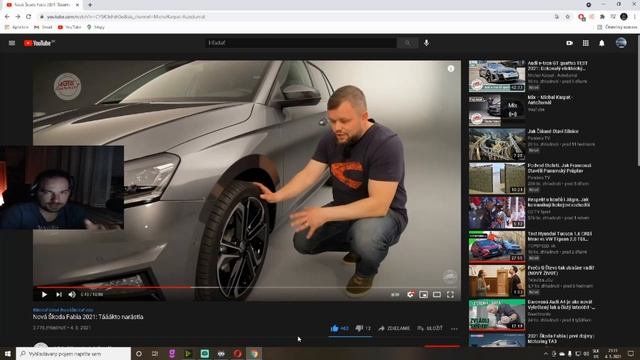Open Cortana circle icon on taskbar
The image size is (640, 360).
coord(139,353)
